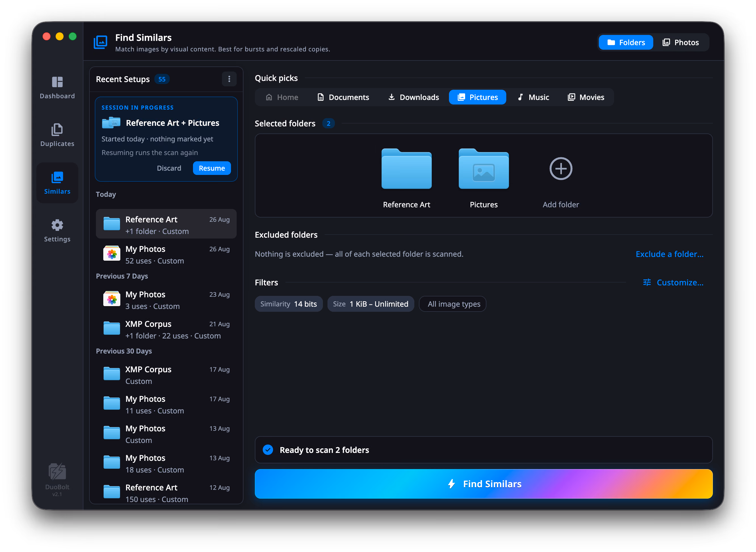Click the Add folder plus icon

click(x=561, y=169)
